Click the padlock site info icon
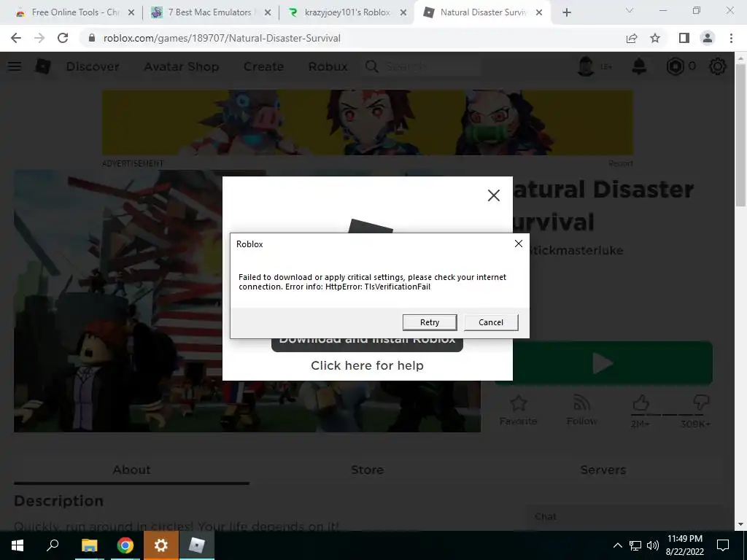Image resolution: width=747 pixels, height=560 pixels. coord(91,38)
